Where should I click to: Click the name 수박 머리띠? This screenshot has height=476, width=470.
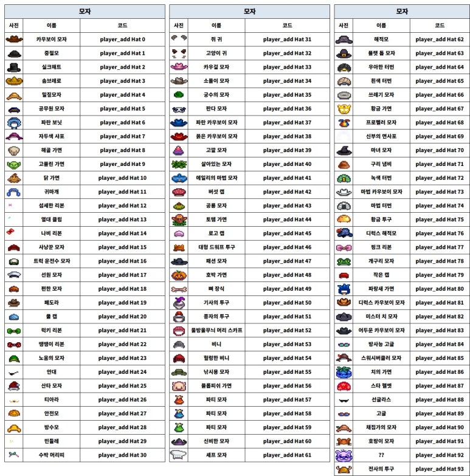tap(51, 455)
